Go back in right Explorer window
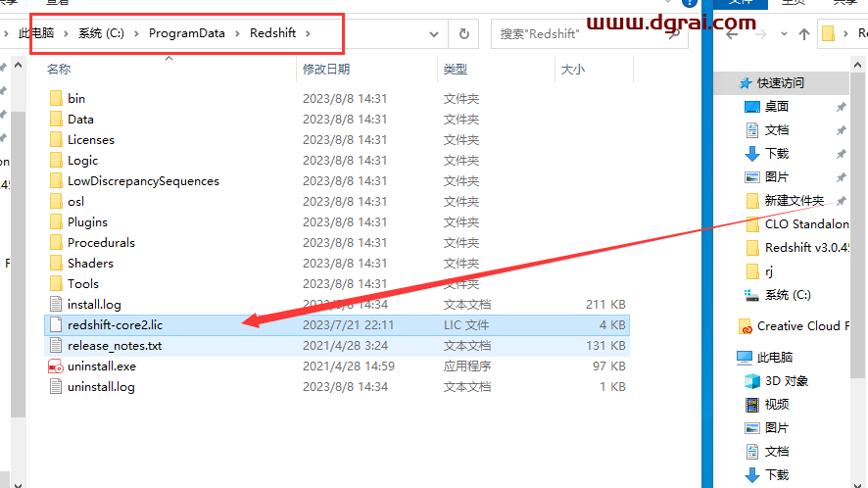 click(x=732, y=34)
